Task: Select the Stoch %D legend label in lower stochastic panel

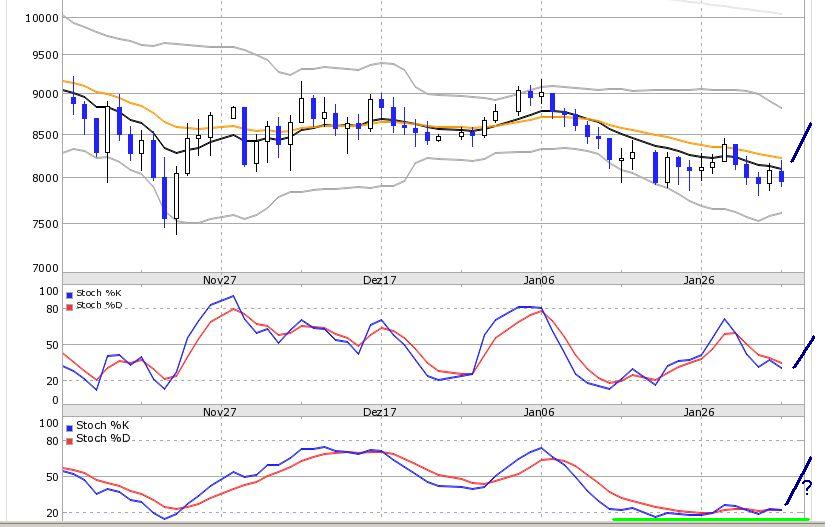Action: [103, 438]
